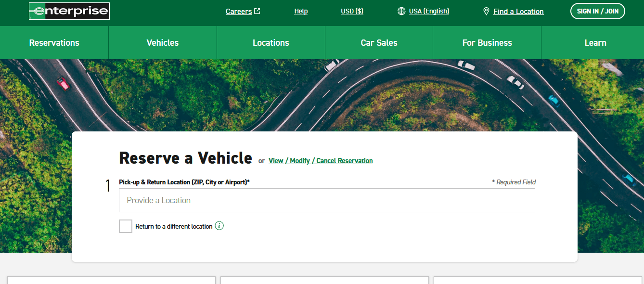The image size is (644, 284).
Task: Click the Provide a Location input field
Action: point(327,200)
